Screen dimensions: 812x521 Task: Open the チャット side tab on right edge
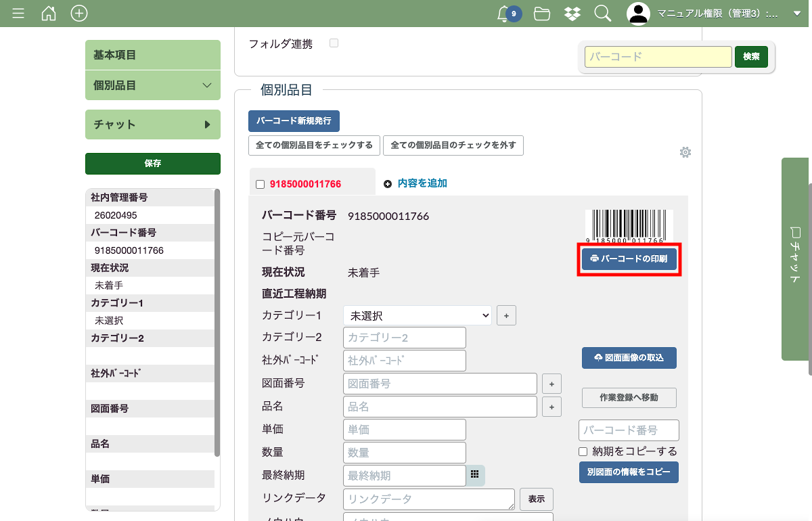click(x=796, y=258)
